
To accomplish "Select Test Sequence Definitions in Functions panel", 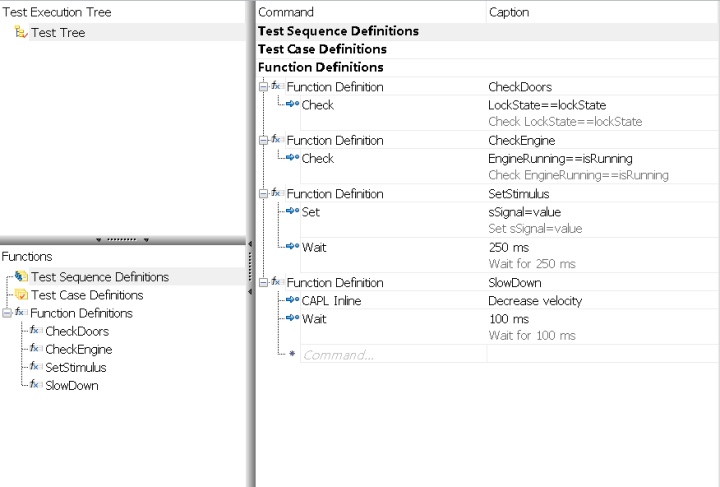I will (x=100, y=277).
